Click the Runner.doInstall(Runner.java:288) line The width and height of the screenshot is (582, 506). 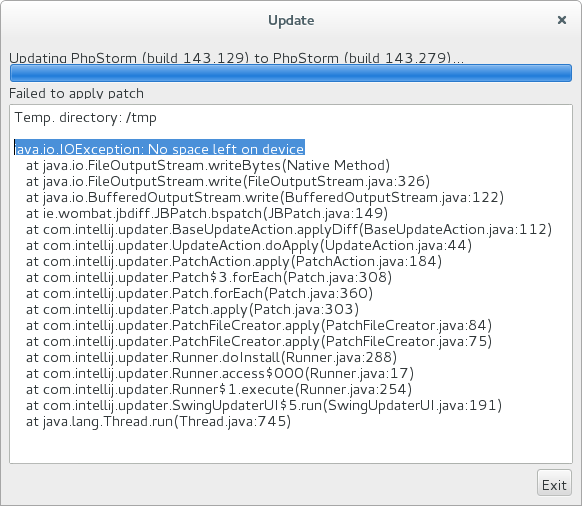coord(211,357)
